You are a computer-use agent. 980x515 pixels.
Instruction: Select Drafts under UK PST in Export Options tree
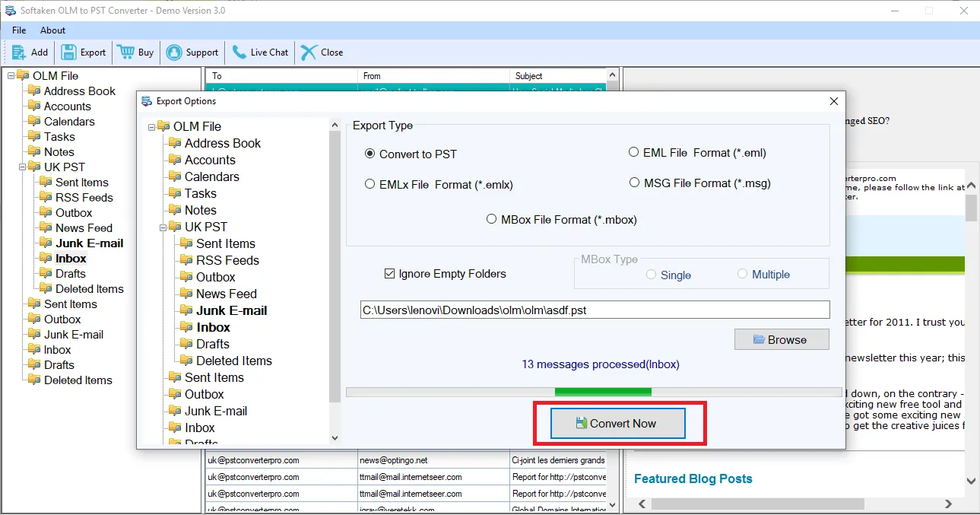(x=213, y=344)
